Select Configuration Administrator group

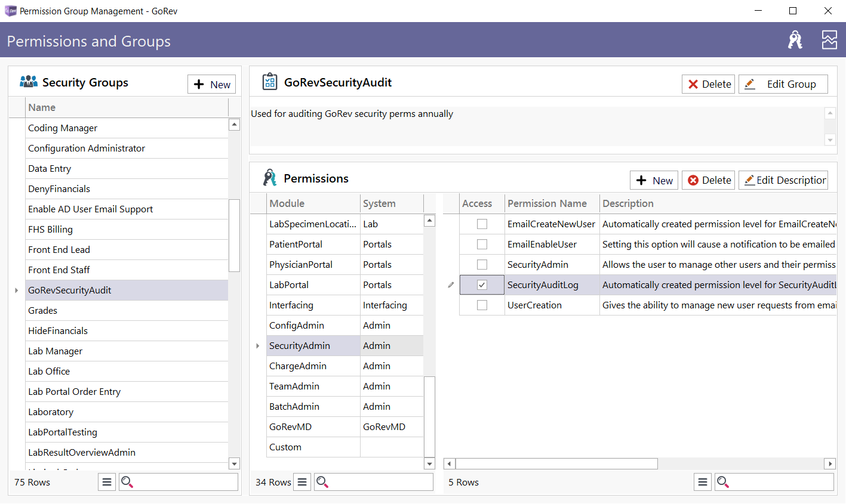(127, 149)
